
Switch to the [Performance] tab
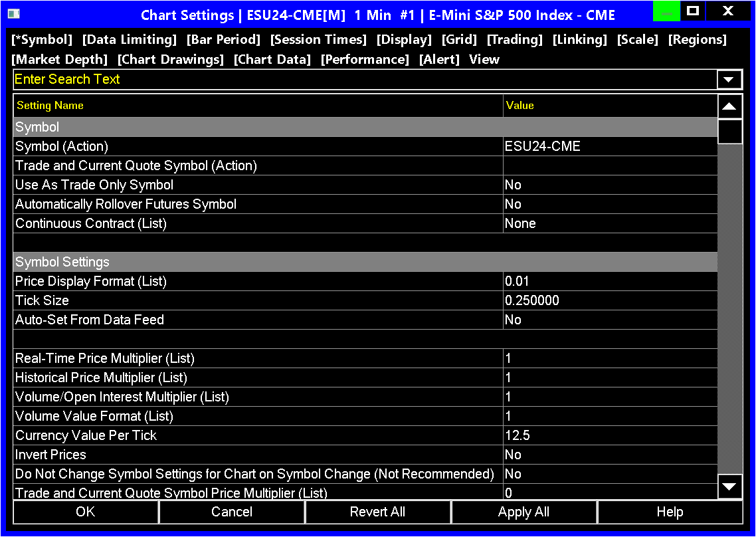coord(365,59)
